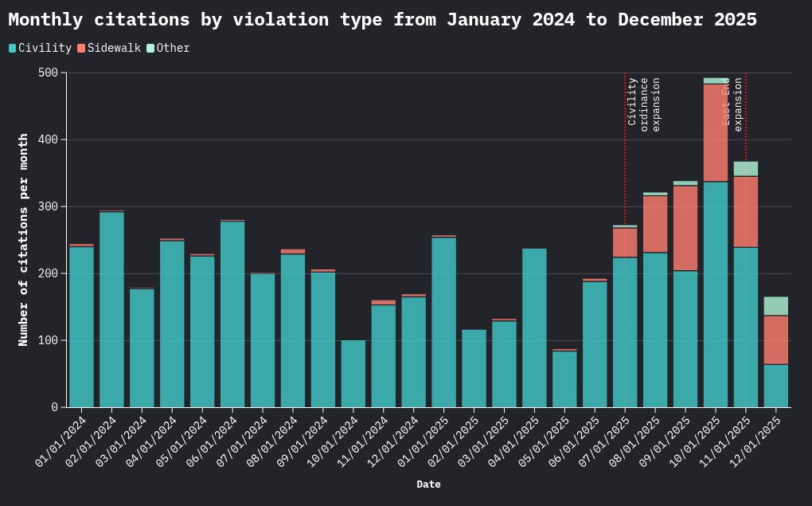This screenshot has height=506, width=812.
Task: Toggle the Other series legend label
Action: point(173,49)
